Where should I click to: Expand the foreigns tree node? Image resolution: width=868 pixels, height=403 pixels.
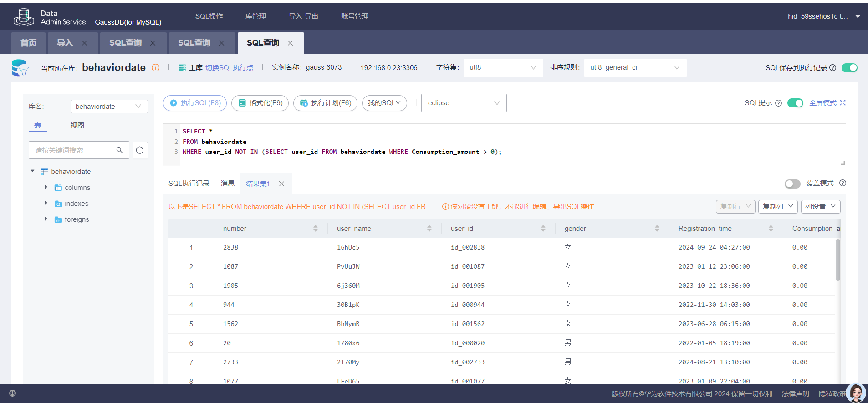[x=46, y=219]
